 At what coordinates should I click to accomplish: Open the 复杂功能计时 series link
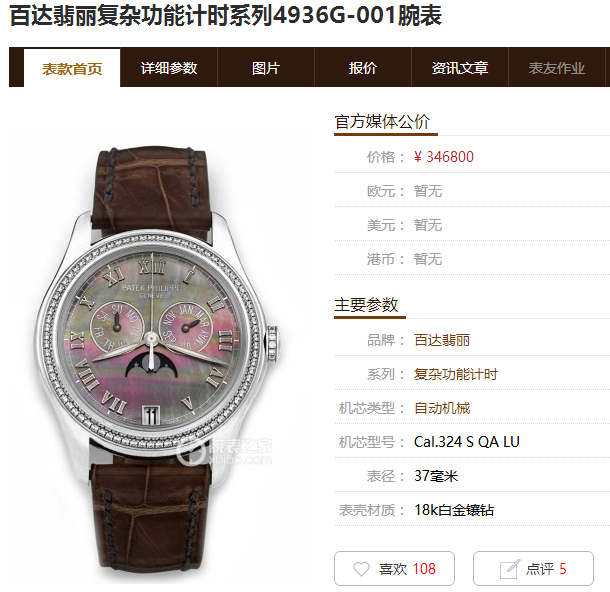[456, 374]
